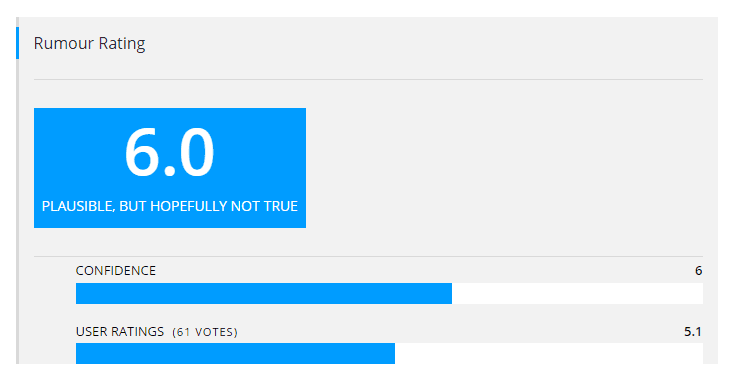Click the right end of the Confidence bar

click(x=699, y=293)
